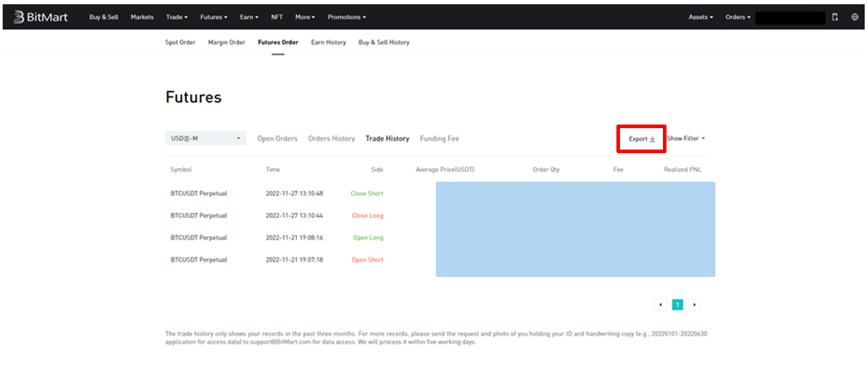
Task: Show the Funding Fee tab
Action: [x=439, y=138]
